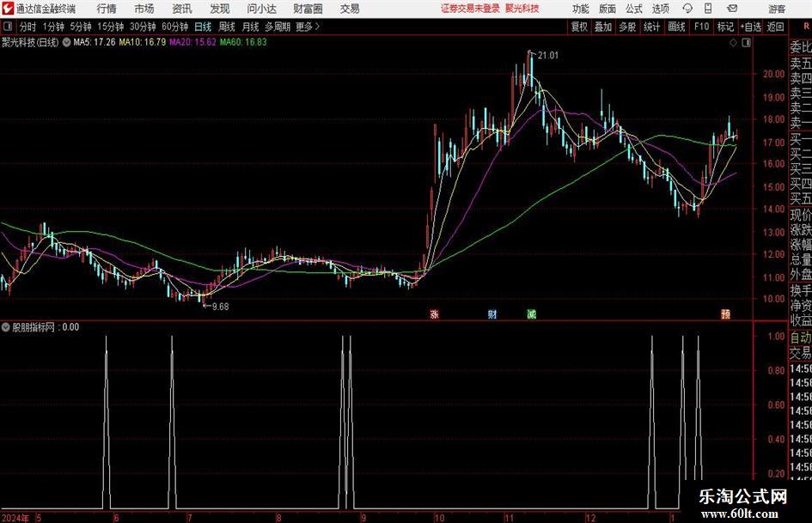
Task: Switch to 1分钟 period
Action: [53, 27]
